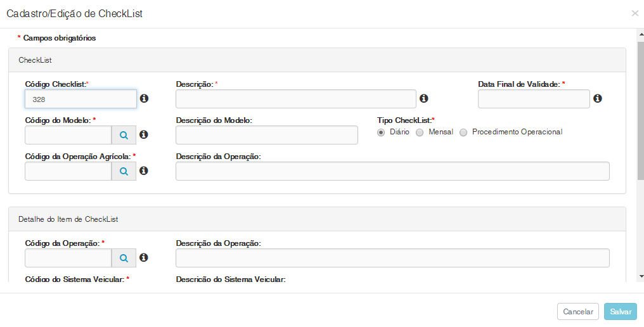The width and height of the screenshot is (644, 327).
Task: Click the scrollbar down arrow
Action: (641, 276)
